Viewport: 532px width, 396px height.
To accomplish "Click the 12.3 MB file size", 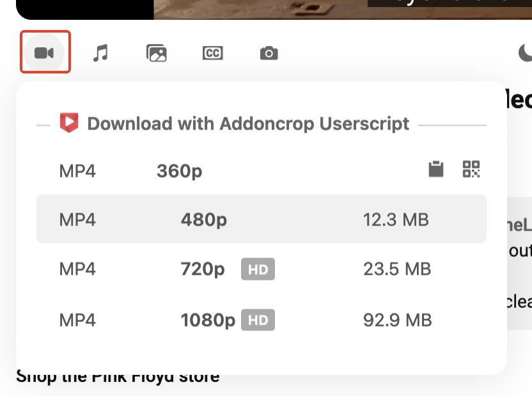I will point(396,220).
